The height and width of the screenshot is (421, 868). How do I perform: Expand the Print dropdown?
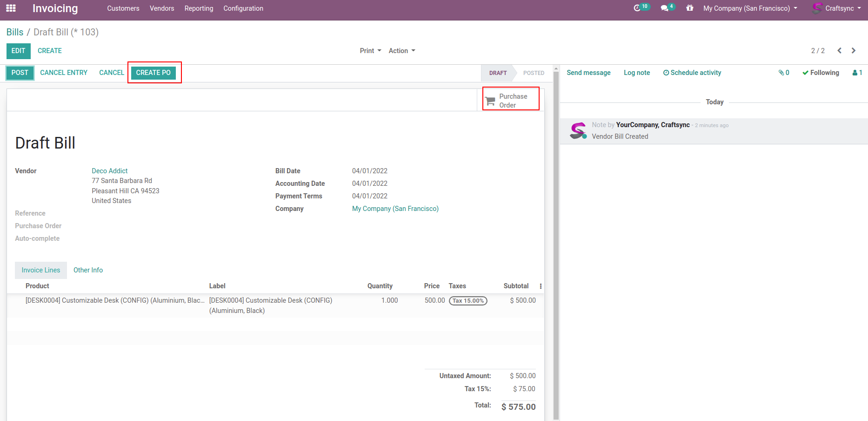click(x=370, y=51)
